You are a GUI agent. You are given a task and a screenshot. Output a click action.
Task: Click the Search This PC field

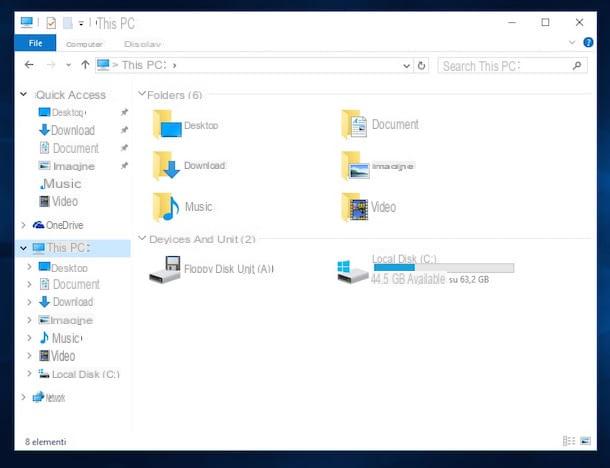click(512, 66)
